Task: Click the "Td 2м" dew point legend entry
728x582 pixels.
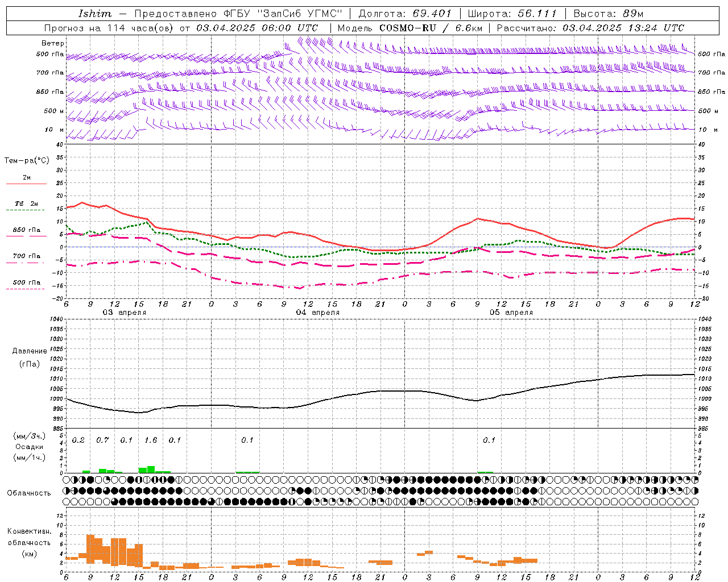Action: point(27,203)
